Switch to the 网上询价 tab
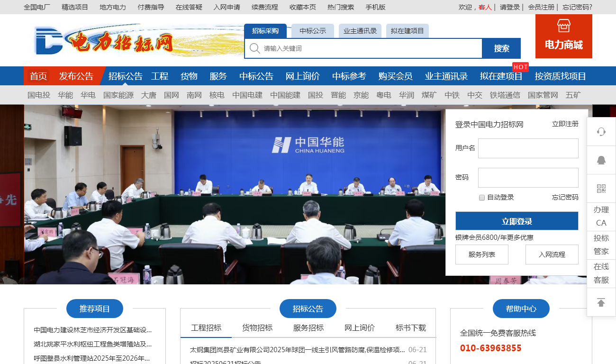The height and width of the screenshot is (364, 616). [x=360, y=328]
